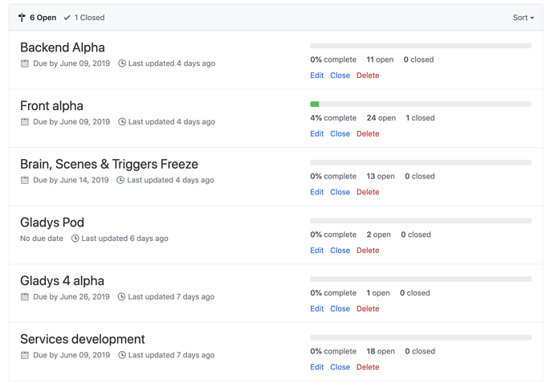
Task: Edit the Services development milestone
Action: click(x=317, y=367)
